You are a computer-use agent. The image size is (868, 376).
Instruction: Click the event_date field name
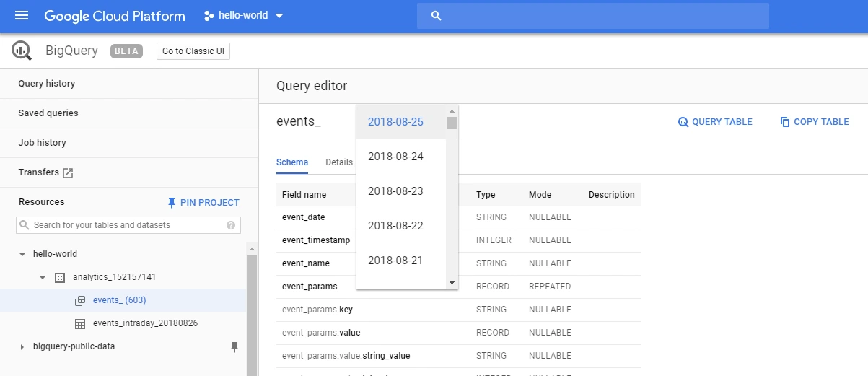(303, 217)
